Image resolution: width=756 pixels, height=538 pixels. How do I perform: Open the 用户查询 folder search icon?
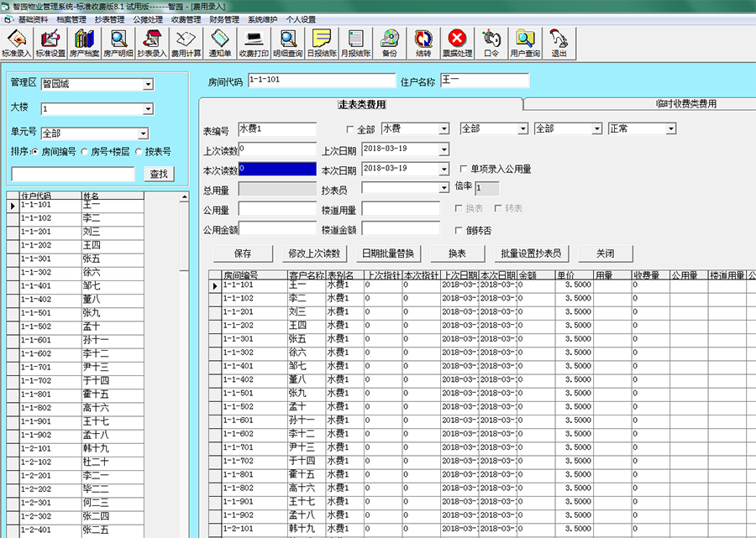click(525, 43)
